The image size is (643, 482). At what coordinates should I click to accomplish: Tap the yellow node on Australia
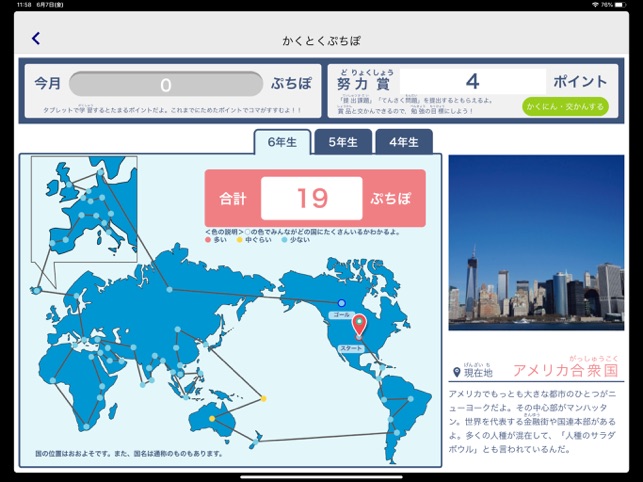212,419
